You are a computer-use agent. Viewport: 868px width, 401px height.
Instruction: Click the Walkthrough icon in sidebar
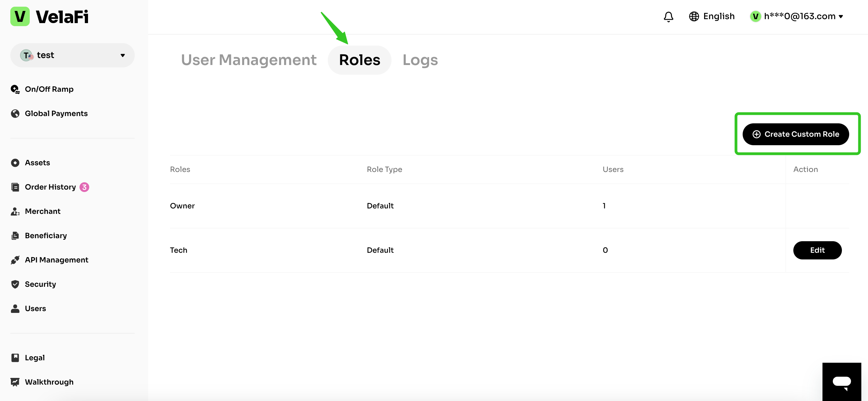pos(15,382)
